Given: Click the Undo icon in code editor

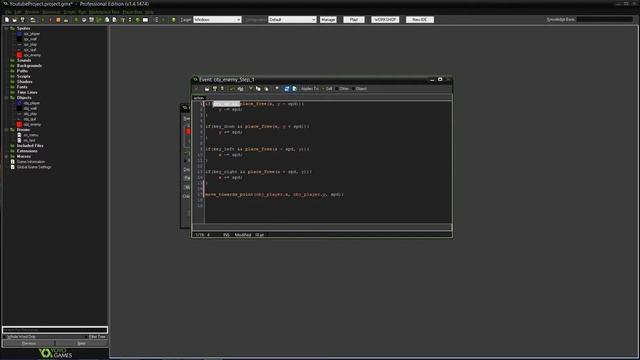Looking at the screenshot, I should (232, 89).
